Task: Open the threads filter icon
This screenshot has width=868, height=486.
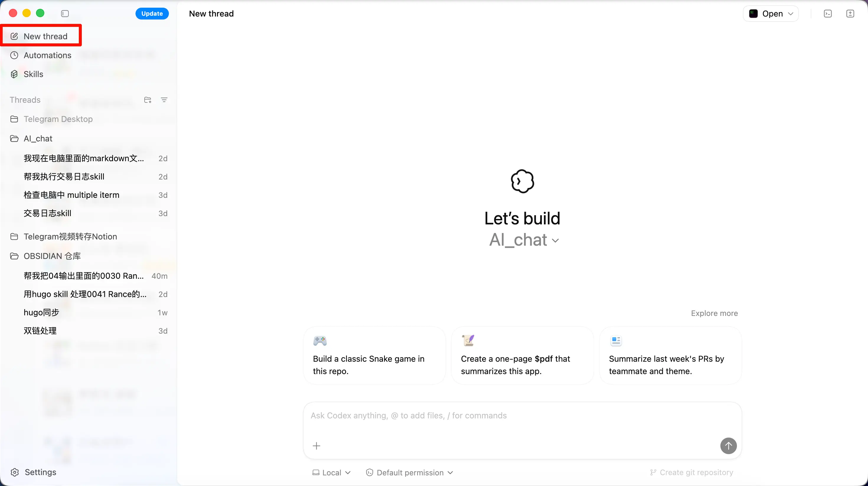Action: coord(164,100)
